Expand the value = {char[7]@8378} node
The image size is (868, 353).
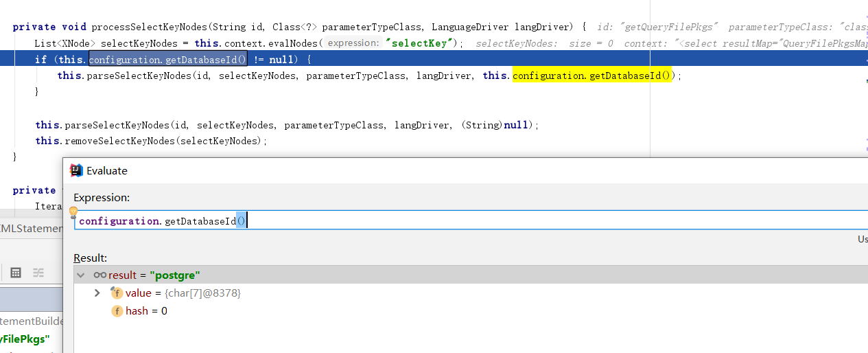tap(97, 293)
